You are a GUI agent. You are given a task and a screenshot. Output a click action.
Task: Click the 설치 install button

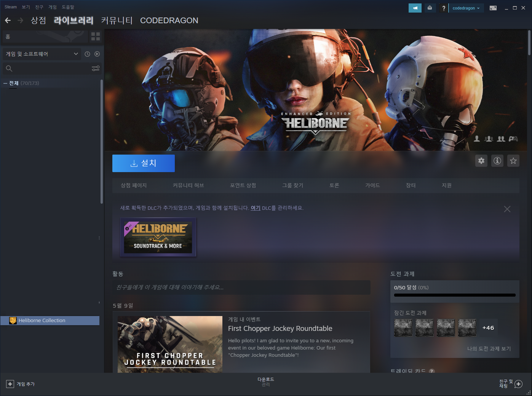pos(144,163)
